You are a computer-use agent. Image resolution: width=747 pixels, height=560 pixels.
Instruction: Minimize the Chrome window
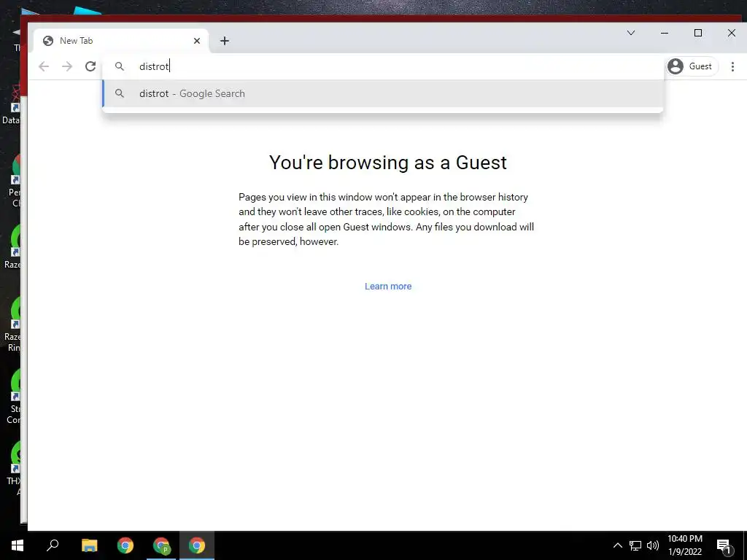tap(665, 33)
